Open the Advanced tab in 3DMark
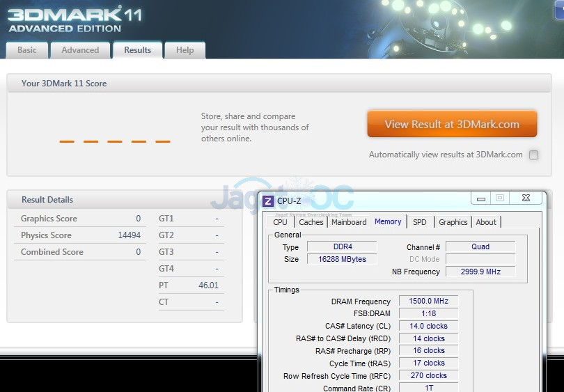The image size is (564, 392). pos(80,50)
